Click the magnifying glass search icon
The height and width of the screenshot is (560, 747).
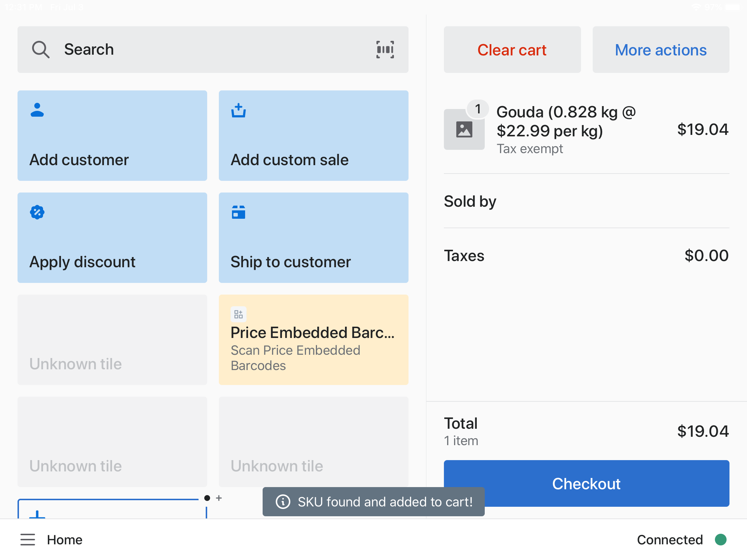(x=40, y=50)
